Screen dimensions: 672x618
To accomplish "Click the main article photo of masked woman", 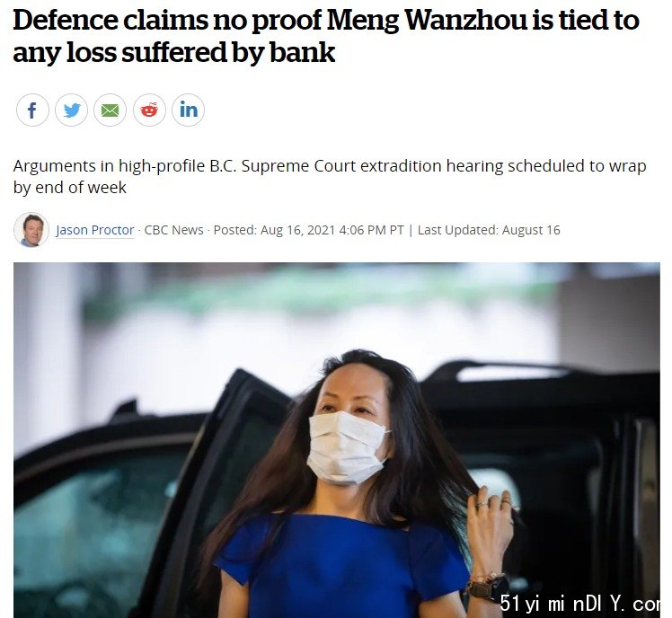I will coord(336,440).
